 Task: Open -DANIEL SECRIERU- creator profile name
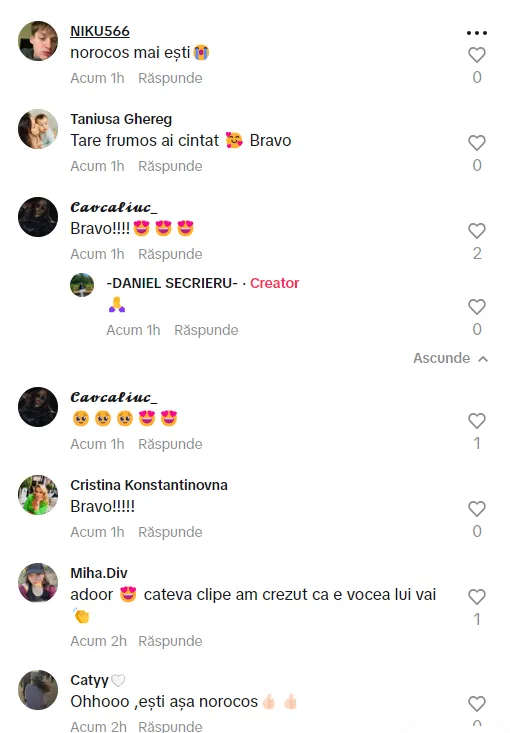tap(172, 283)
